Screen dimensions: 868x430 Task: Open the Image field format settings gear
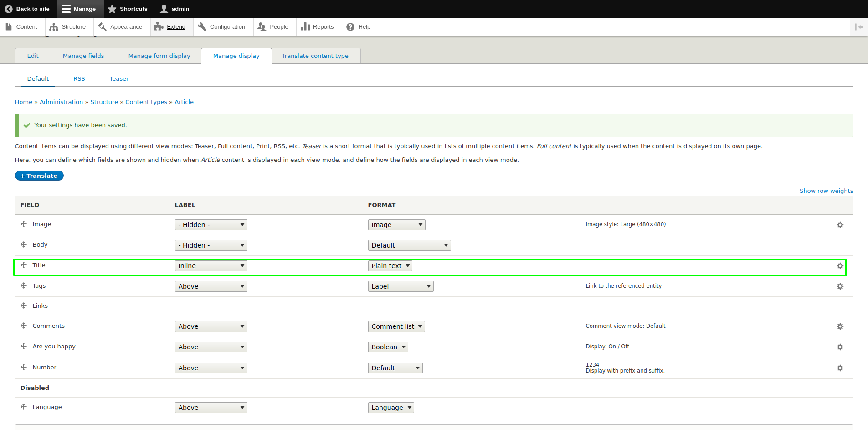840,224
